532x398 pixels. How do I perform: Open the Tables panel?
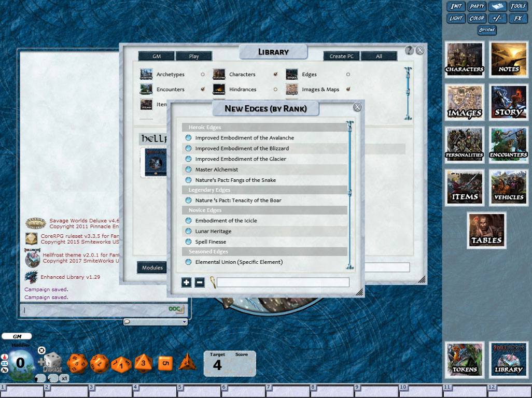pos(486,230)
